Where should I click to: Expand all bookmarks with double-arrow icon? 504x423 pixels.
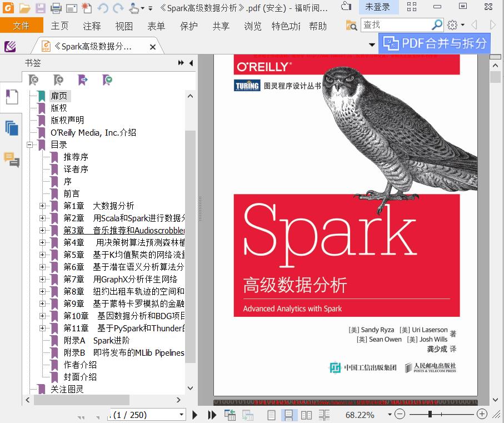tap(181, 63)
